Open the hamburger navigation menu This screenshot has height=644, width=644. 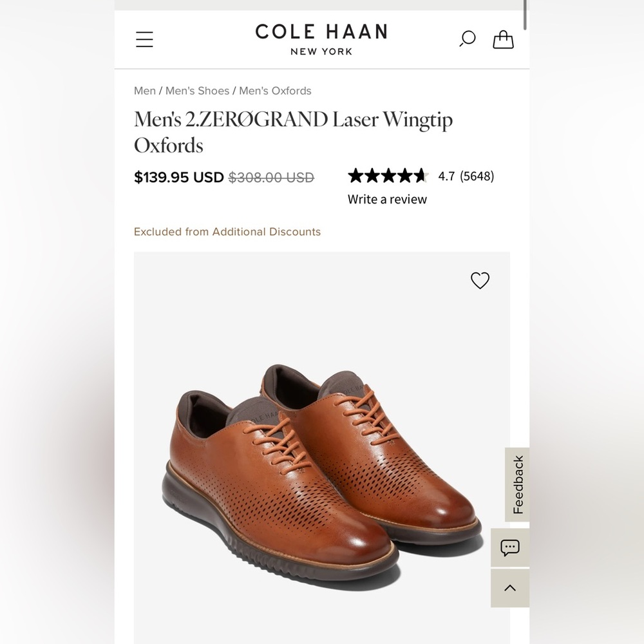click(144, 39)
